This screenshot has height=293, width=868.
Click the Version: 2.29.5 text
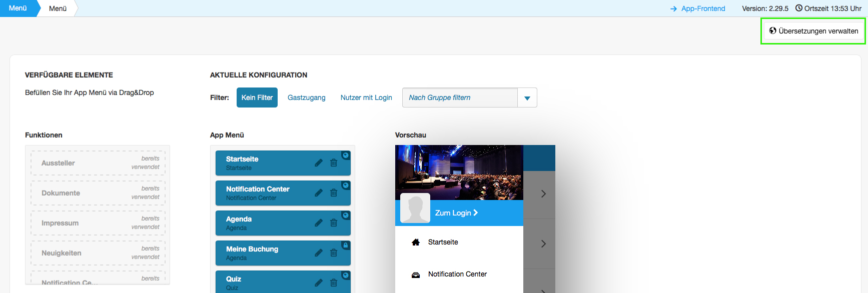click(765, 8)
